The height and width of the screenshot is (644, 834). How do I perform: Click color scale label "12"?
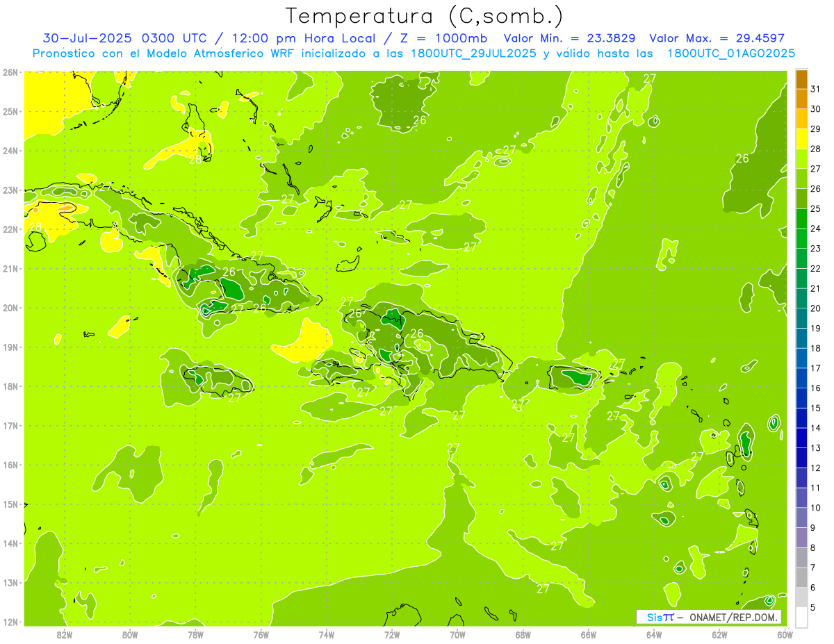pyautogui.click(x=816, y=468)
